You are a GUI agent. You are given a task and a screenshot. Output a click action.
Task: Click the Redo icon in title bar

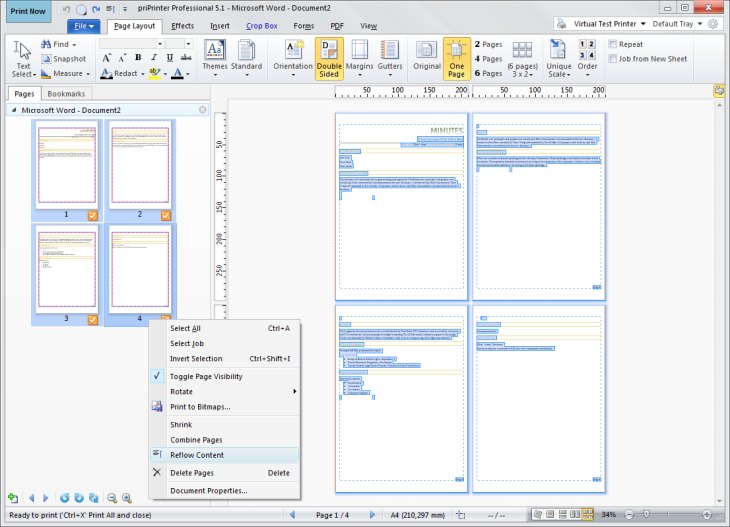click(x=96, y=9)
